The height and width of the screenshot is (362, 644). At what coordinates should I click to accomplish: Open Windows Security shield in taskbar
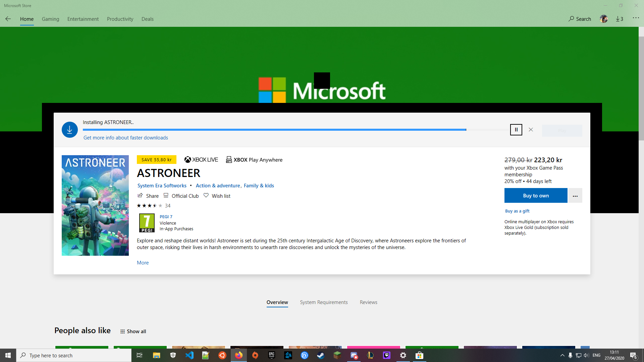(x=173, y=355)
